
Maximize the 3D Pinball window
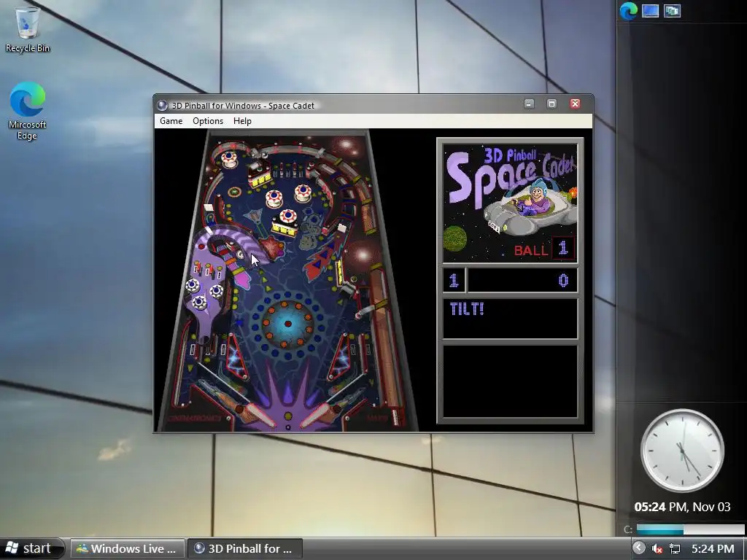coord(551,104)
